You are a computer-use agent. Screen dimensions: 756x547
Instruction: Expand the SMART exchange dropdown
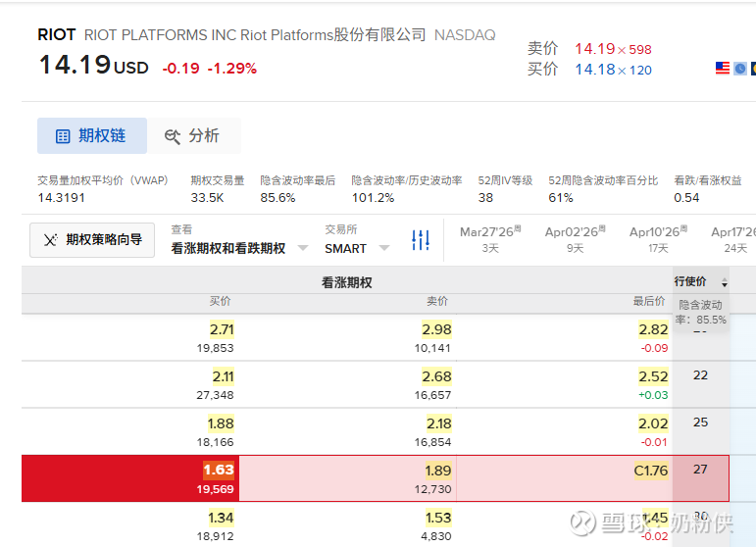click(357, 248)
